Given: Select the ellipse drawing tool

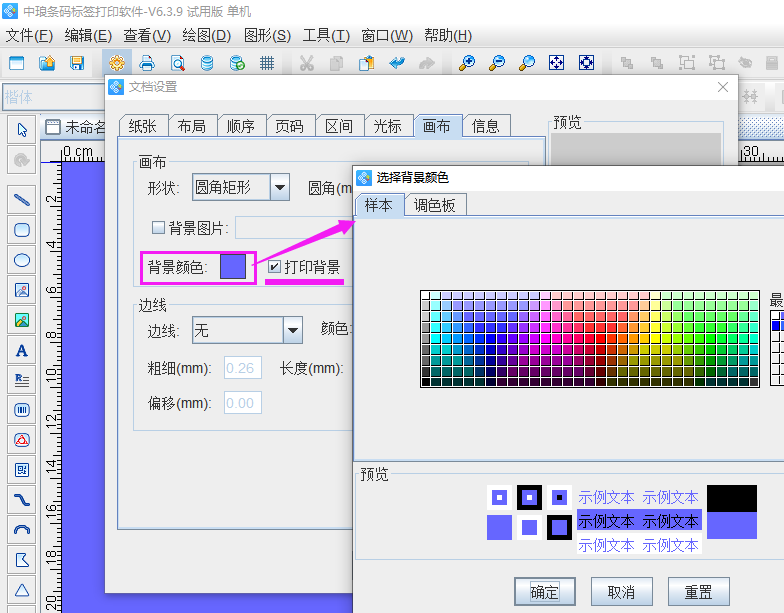Looking at the screenshot, I should point(22,260).
